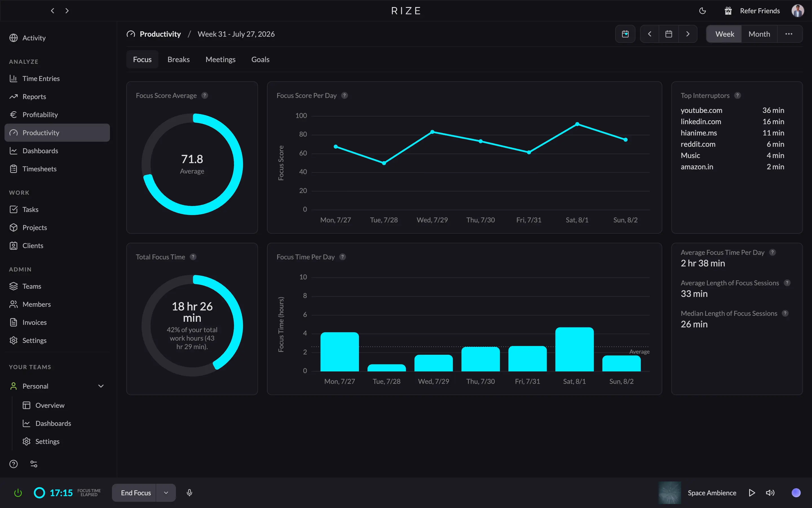812x508 pixels.
Task: Click youtube.com in Top Interruptors
Action: tap(701, 110)
